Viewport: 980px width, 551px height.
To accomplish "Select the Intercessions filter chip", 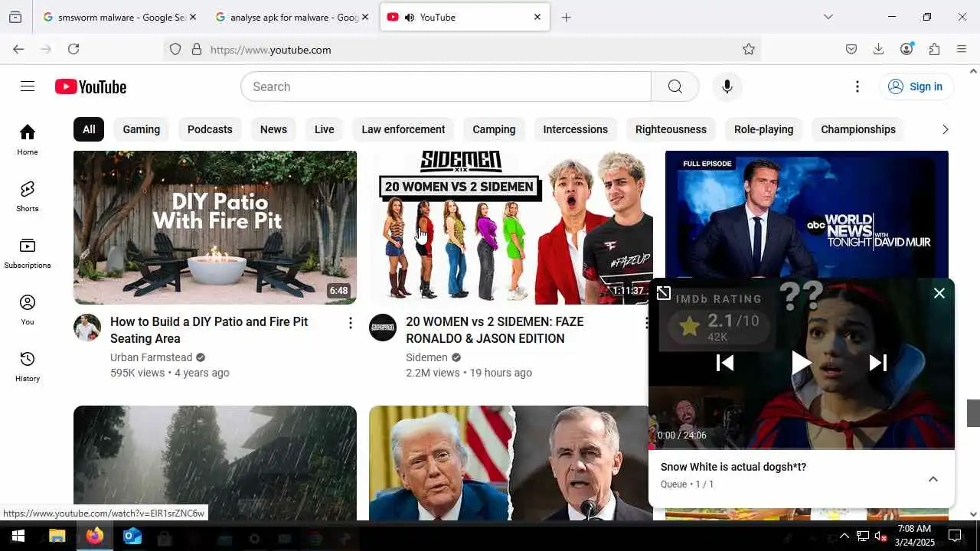I will pos(576,129).
